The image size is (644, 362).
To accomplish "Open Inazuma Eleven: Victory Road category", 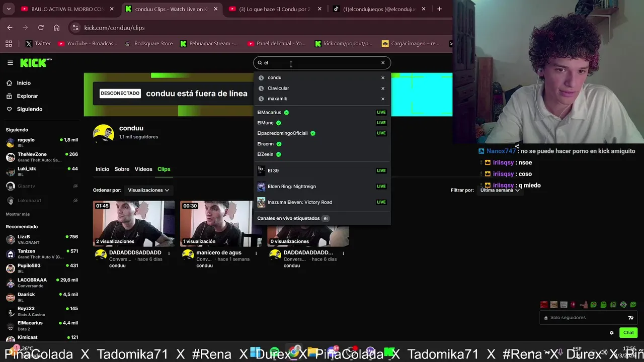I will (x=321, y=202).
